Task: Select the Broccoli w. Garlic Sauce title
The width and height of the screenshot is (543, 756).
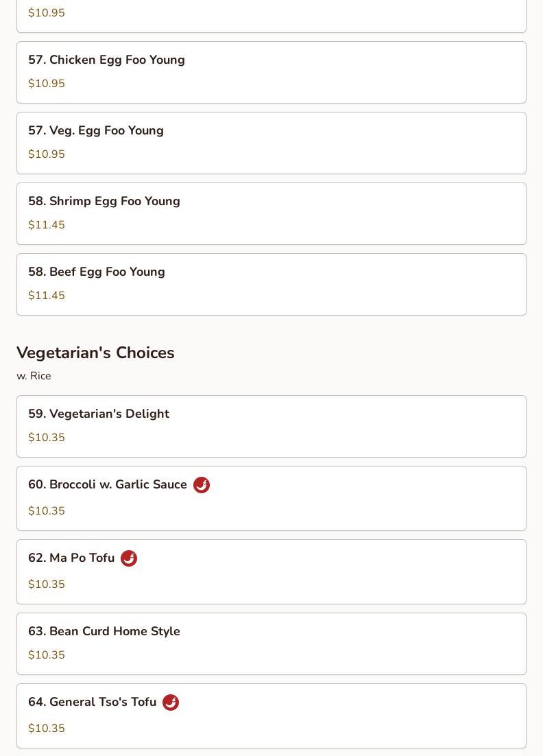Action: (x=108, y=485)
